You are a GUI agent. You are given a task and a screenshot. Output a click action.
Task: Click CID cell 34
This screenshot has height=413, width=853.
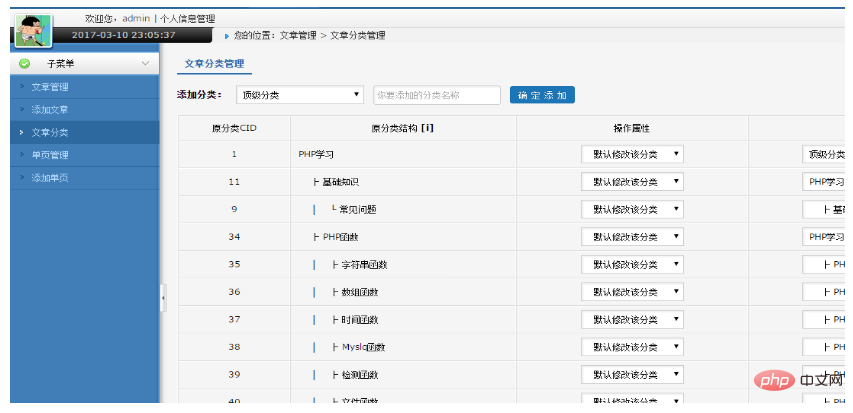point(234,237)
